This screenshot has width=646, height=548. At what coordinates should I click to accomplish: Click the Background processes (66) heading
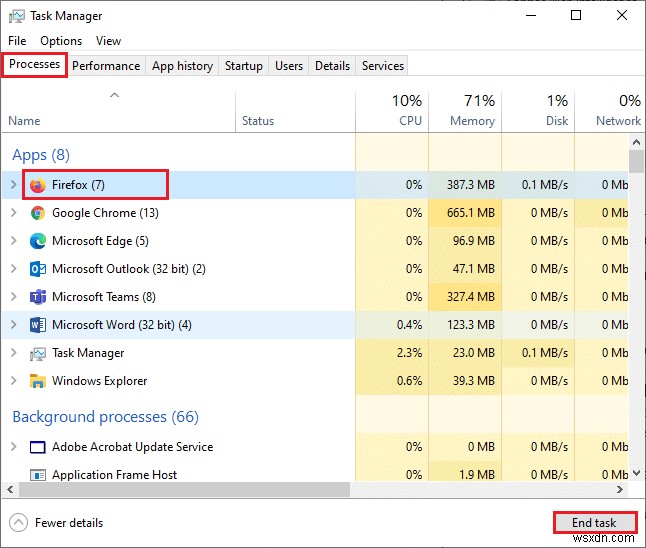pyautogui.click(x=105, y=417)
